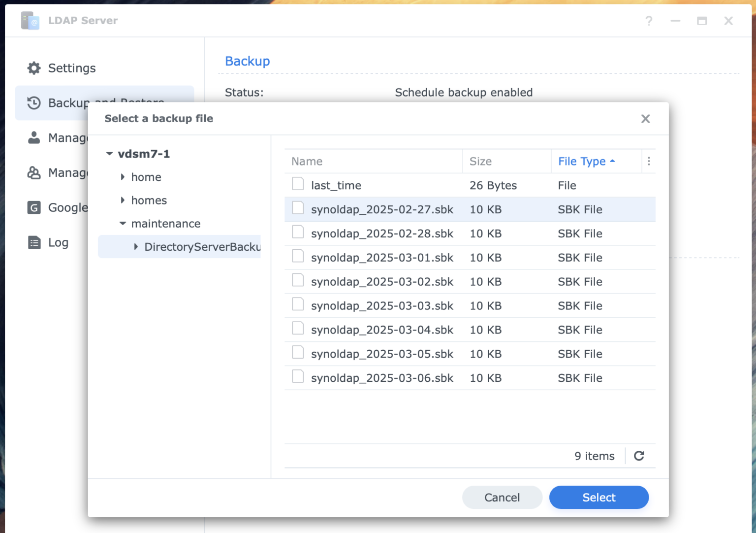This screenshot has height=533, width=756.
Task: Expand the homes folder node
Action: (123, 200)
